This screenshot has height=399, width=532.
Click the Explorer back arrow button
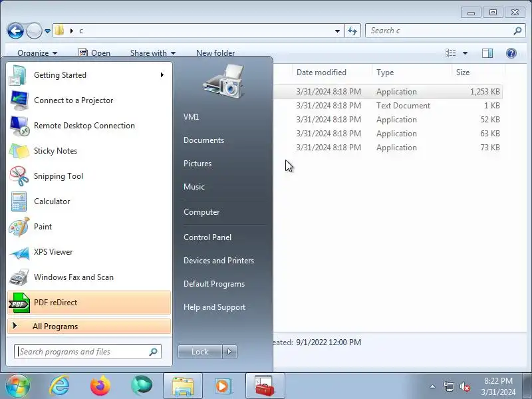pos(15,31)
